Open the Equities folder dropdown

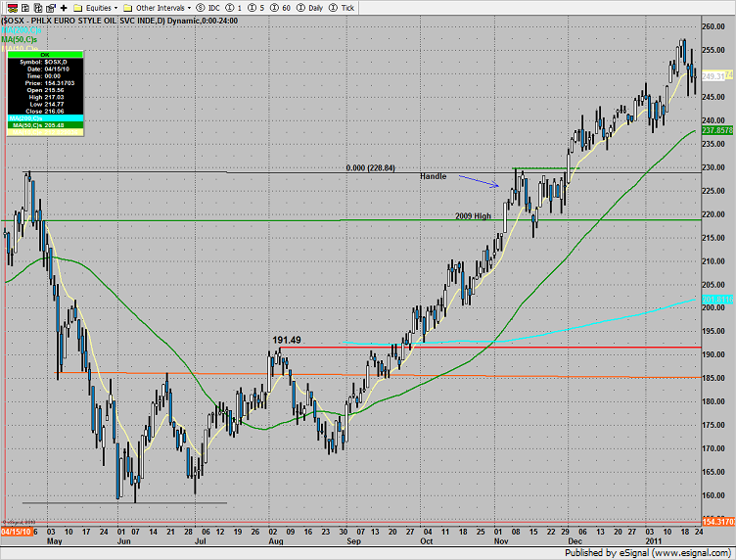[x=94, y=6]
